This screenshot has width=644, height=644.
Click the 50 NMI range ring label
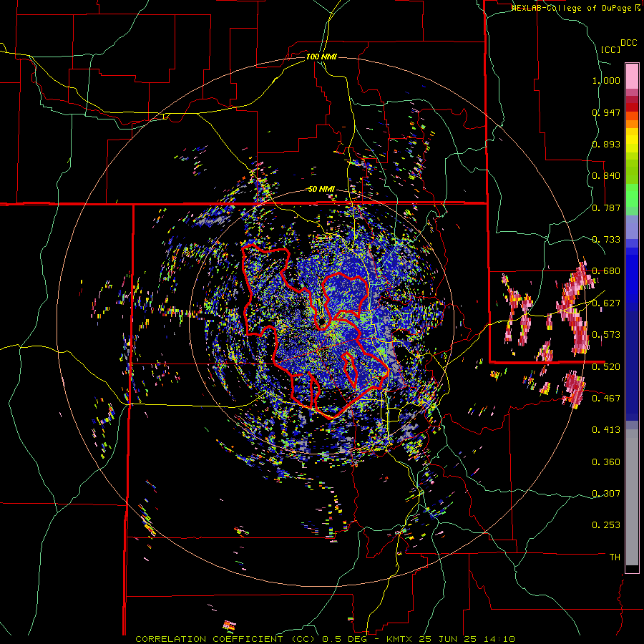(321, 190)
